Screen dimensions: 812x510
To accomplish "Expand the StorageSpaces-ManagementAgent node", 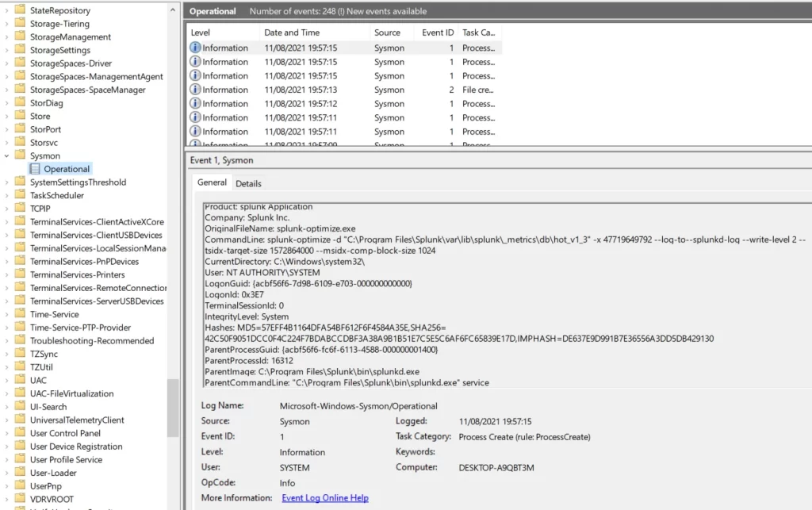I will 6,77.
